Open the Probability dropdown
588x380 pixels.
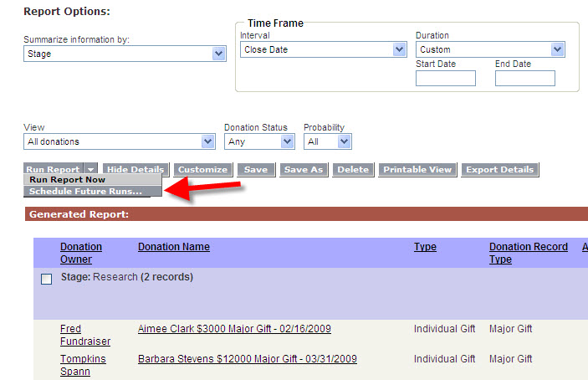(344, 142)
